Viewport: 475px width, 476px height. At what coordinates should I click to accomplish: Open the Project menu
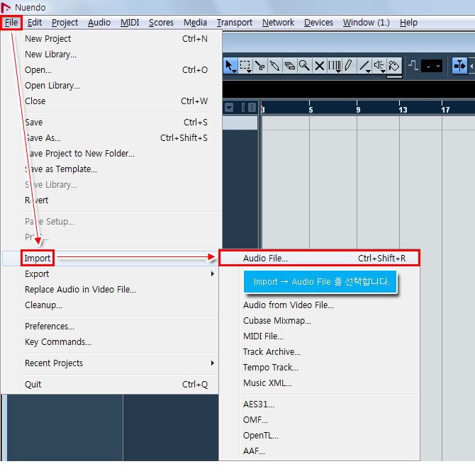click(x=65, y=23)
